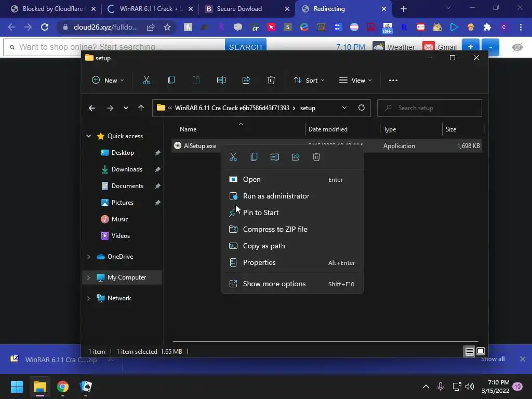Click the Share icon in Explorer toolbar

pos(246,81)
